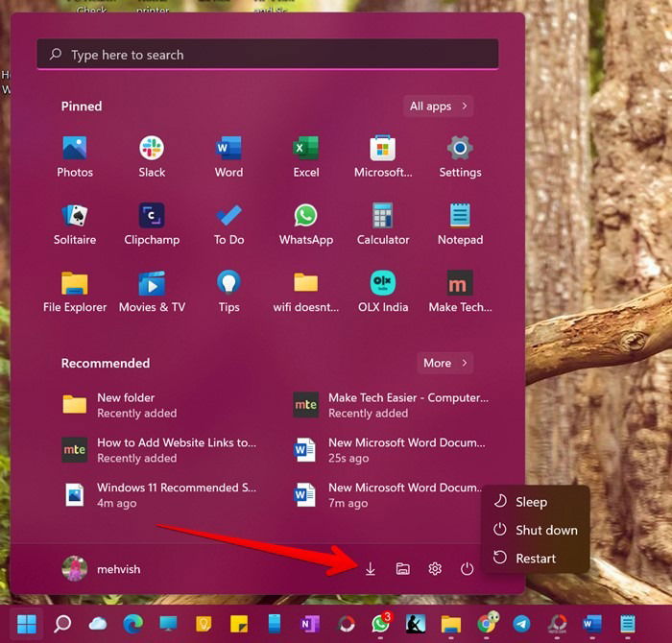Launch WhatsApp from pinned apps
Viewport: 672px width, 643px height.
tap(306, 224)
